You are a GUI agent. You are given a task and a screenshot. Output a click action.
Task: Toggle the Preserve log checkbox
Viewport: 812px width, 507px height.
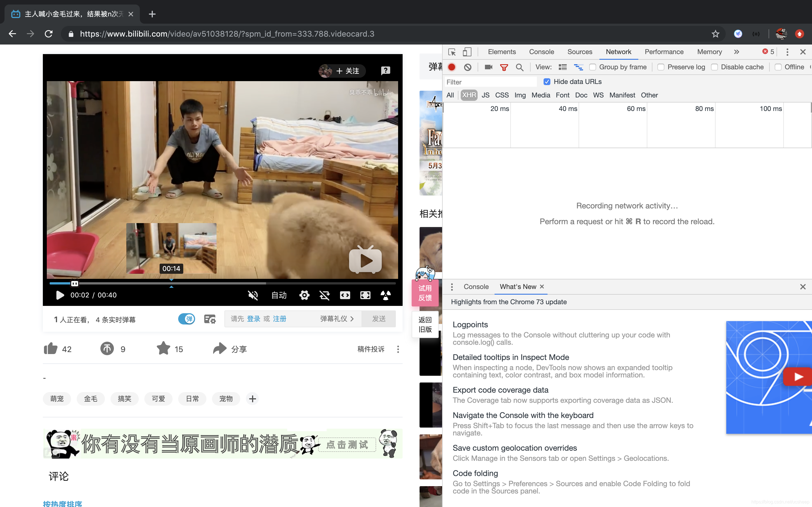click(661, 67)
